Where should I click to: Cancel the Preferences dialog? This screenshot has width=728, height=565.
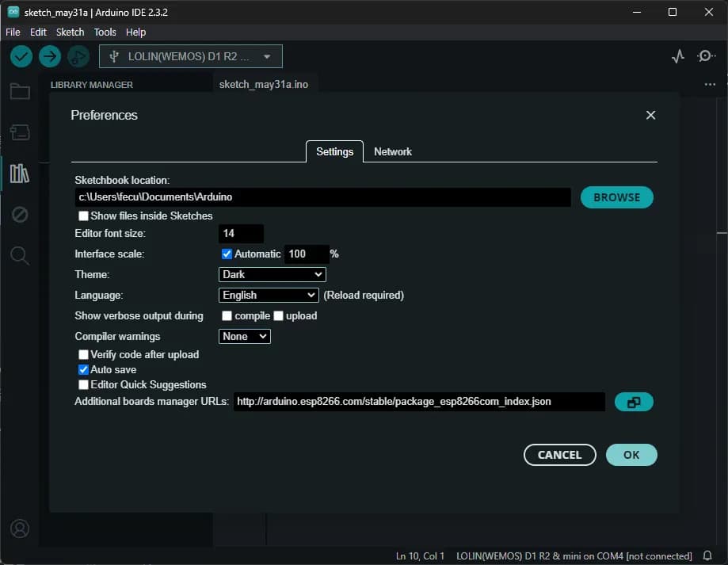coord(559,454)
